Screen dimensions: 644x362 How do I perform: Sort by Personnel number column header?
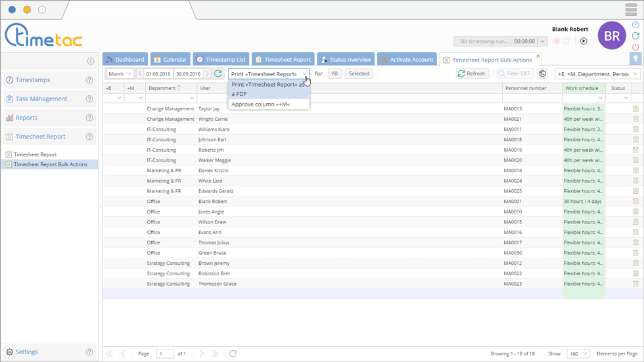(x=532, y=88)
